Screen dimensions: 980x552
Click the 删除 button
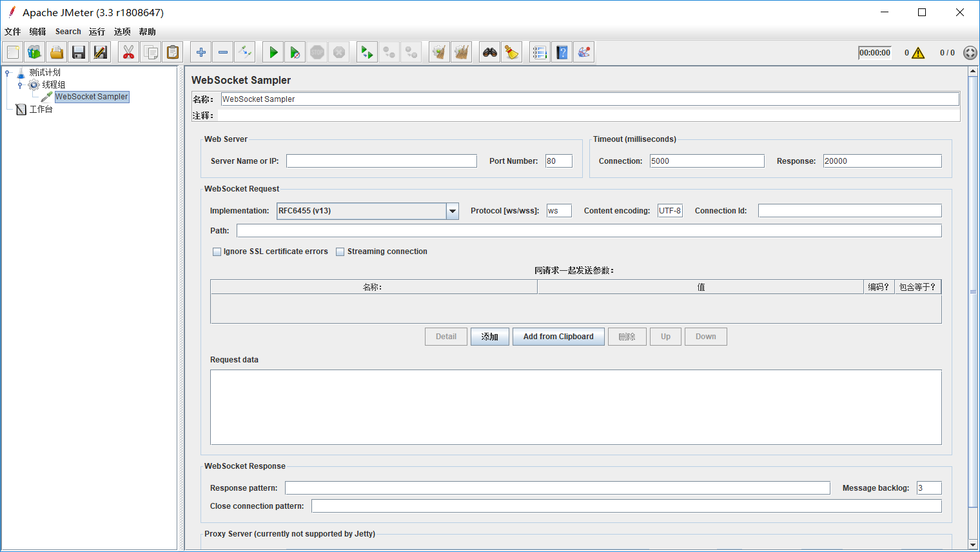click(x=627, y=337)
